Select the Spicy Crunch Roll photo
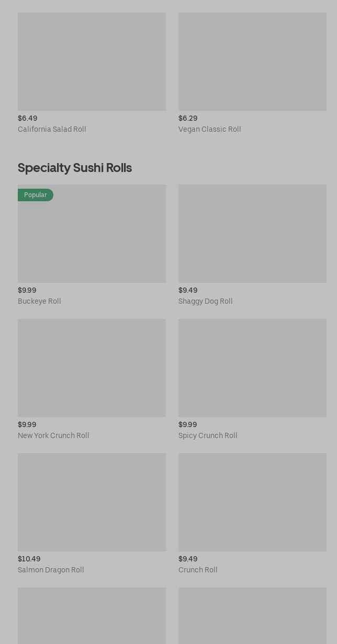The height and width of the screenshot is (644, 337). coord(252,367)
